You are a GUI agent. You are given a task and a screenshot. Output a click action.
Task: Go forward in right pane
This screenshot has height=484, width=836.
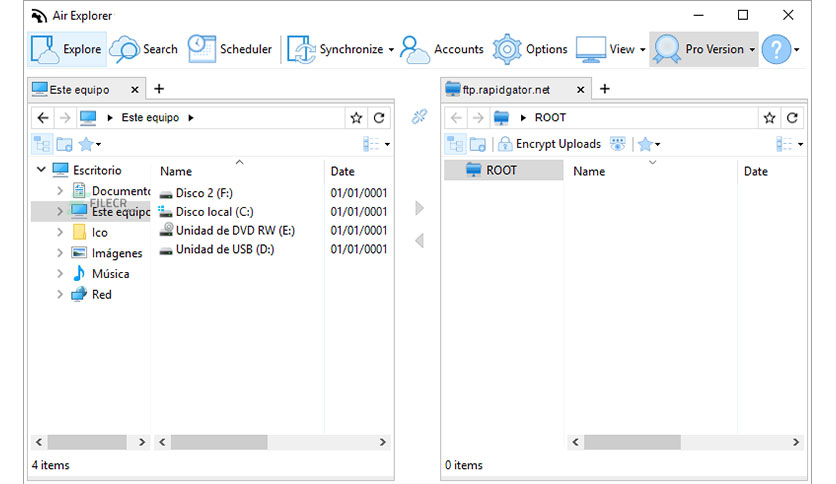(478, 117)
